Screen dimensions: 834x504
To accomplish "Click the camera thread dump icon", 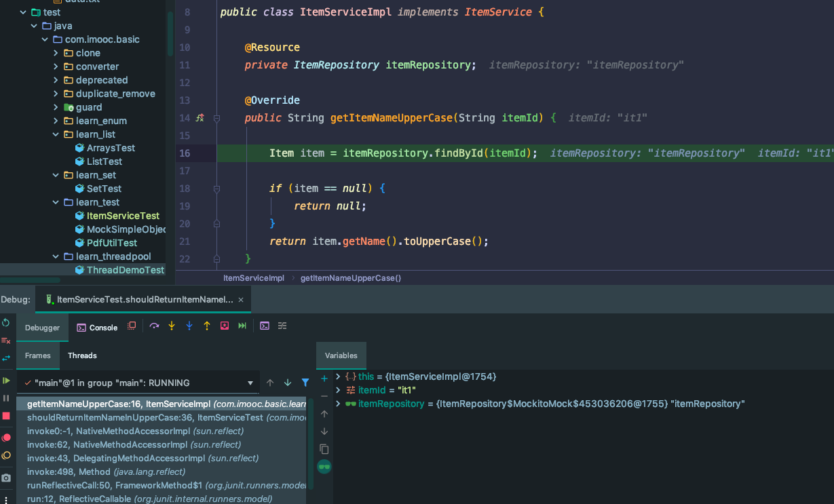I will click(6, 478).
